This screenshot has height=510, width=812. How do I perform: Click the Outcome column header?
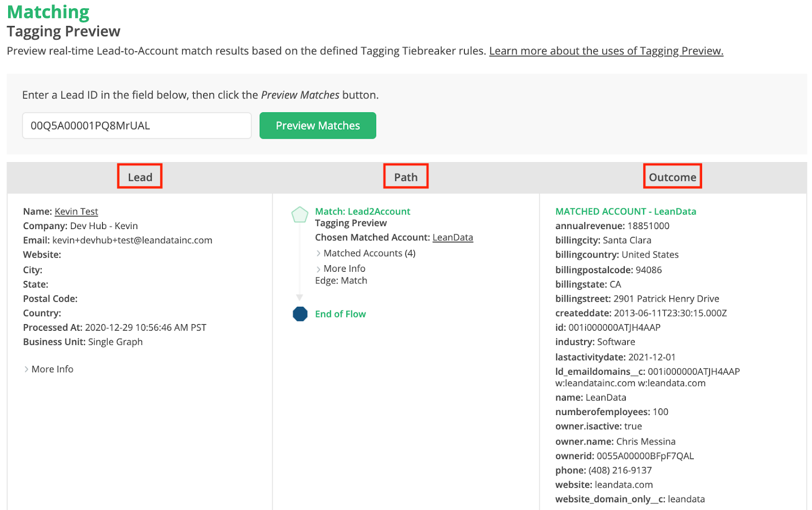click(672, 177)
